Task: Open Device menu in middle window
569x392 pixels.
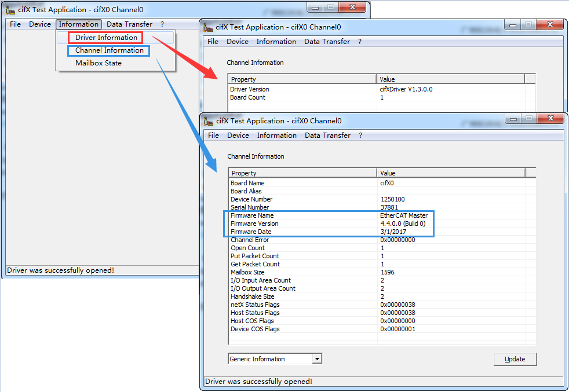Action: (x=238, y=42)
